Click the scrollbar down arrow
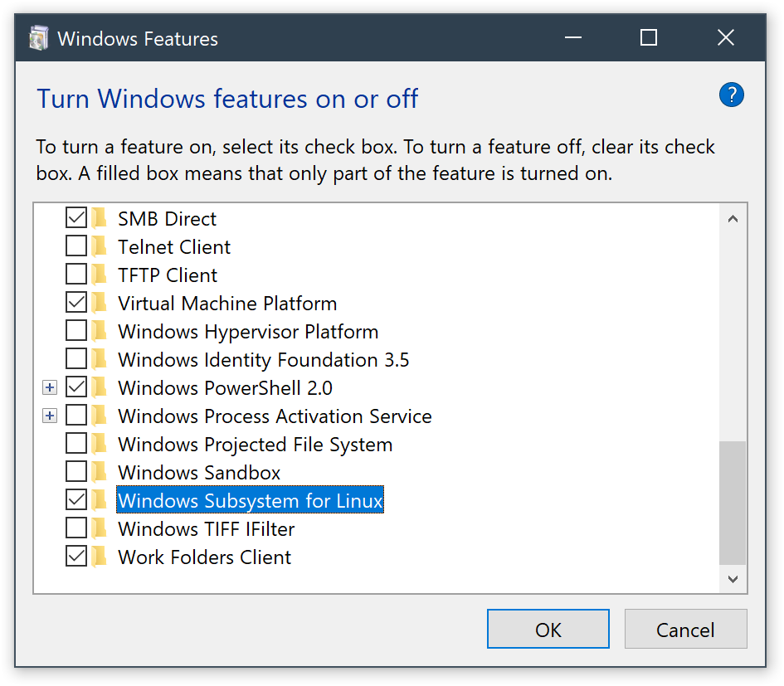The image size is (784, 686). coord(733,579)
